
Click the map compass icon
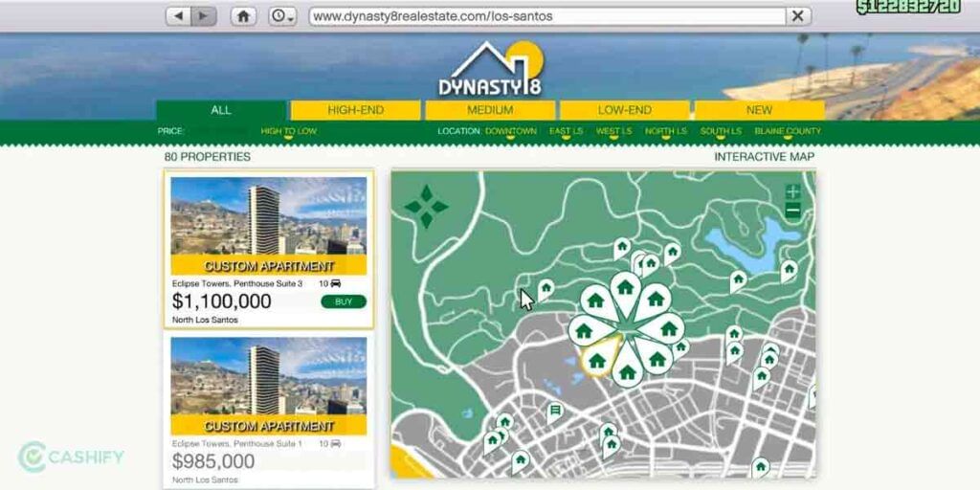coord(426,207)
